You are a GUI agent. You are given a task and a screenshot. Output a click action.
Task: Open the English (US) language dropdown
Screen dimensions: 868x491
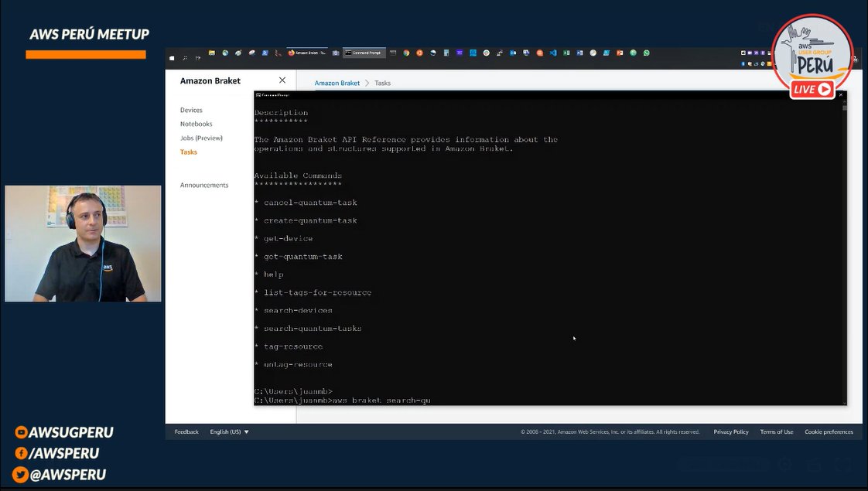click(x=229, y=431)
